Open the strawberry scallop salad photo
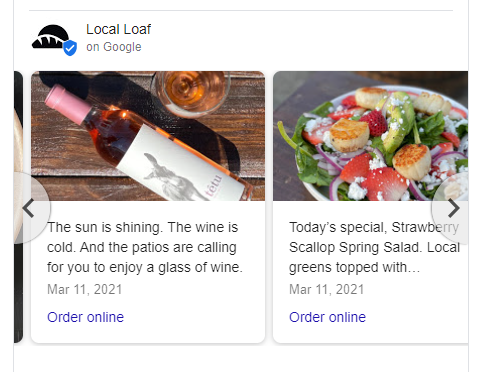496x372 pixels. tap(370, 136)
